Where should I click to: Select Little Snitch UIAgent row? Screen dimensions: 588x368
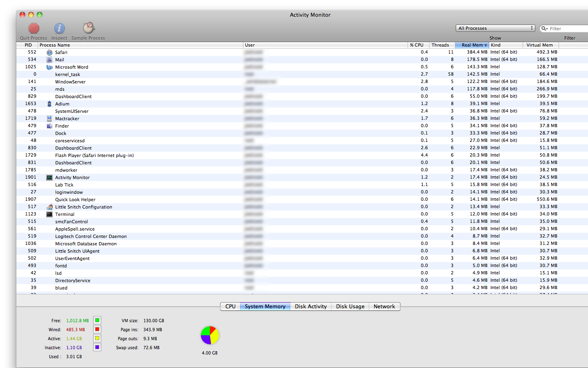point(302,251)
